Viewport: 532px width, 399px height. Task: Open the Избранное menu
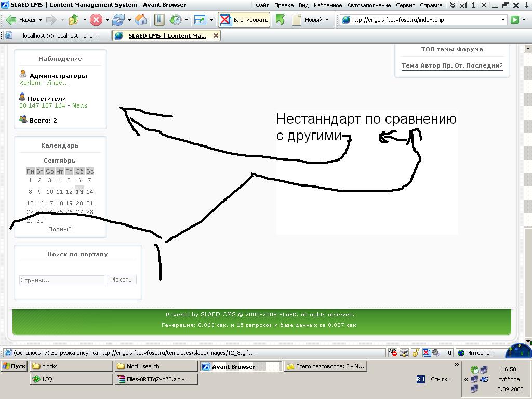click(x=327, y=5)
